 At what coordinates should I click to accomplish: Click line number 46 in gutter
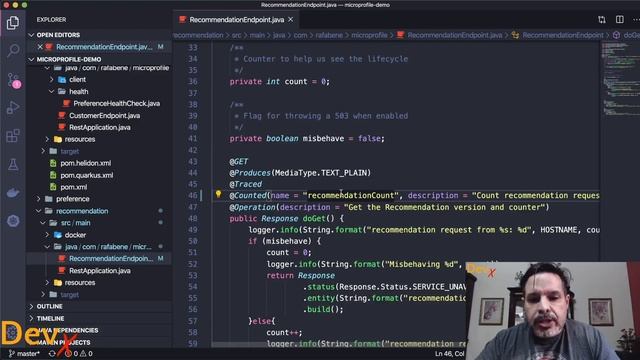[193, 196]
